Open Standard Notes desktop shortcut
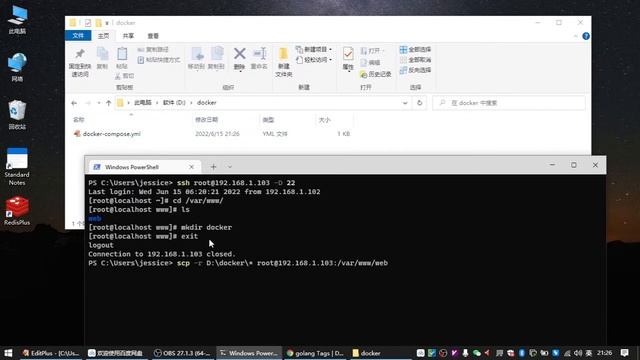 pos(17,167)
